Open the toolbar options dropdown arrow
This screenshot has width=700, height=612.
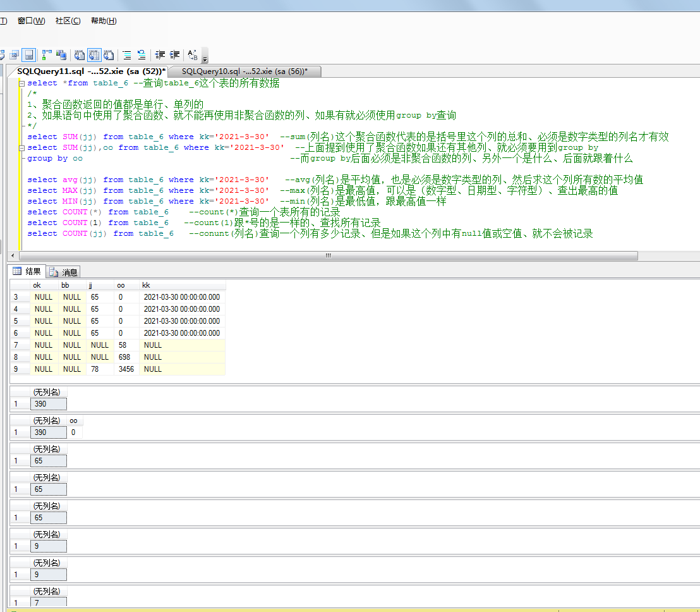coord(205,58)
